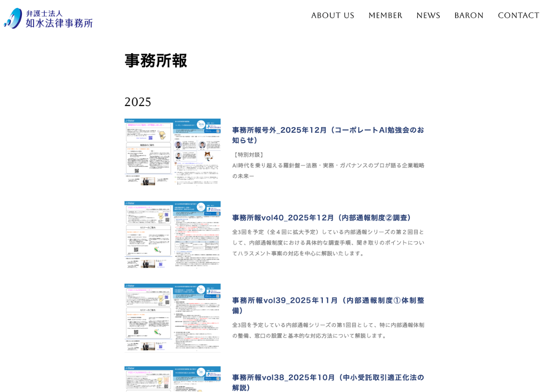549x392 pixels.
Task: Select BARON in the navigation bar
Action: point(469,16)
